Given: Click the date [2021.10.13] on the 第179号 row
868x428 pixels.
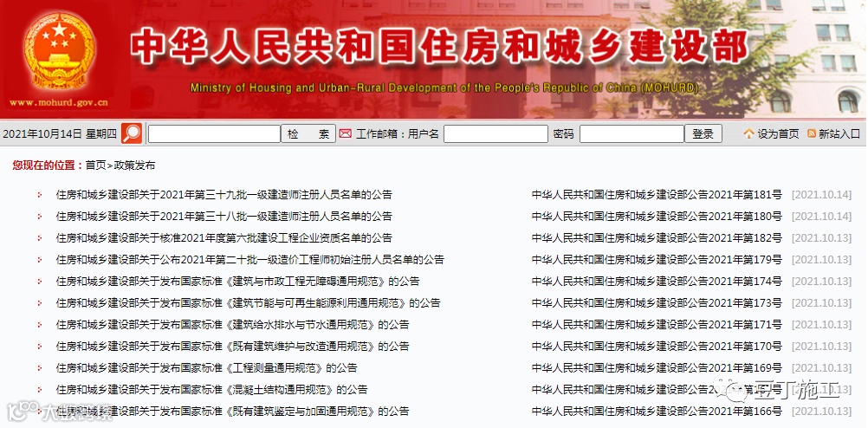Looking at the screenshot, I should tap(821, 260).
